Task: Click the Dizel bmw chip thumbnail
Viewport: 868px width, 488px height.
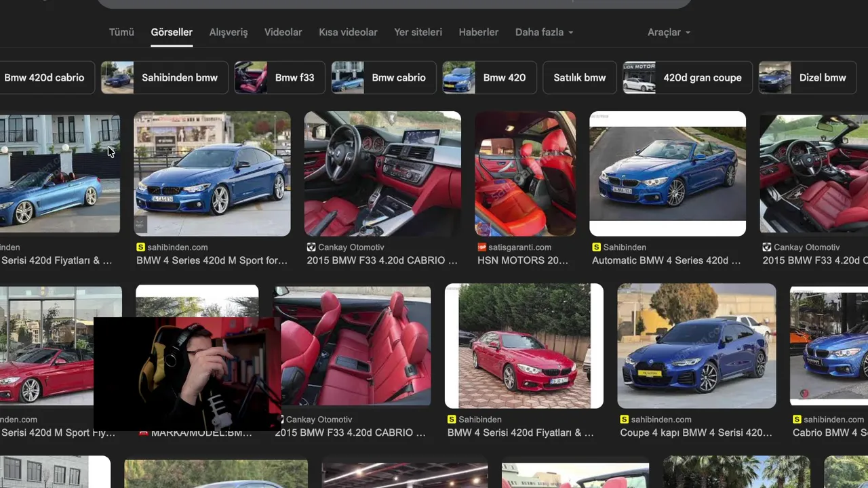Action: [x=775, y=77]
